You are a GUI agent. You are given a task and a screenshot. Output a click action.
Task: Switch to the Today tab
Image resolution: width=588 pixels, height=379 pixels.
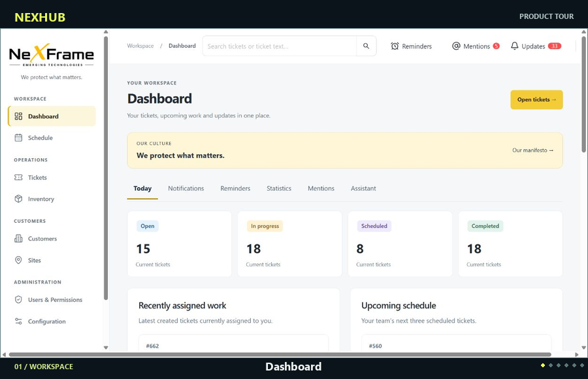(x=142, y=188)
